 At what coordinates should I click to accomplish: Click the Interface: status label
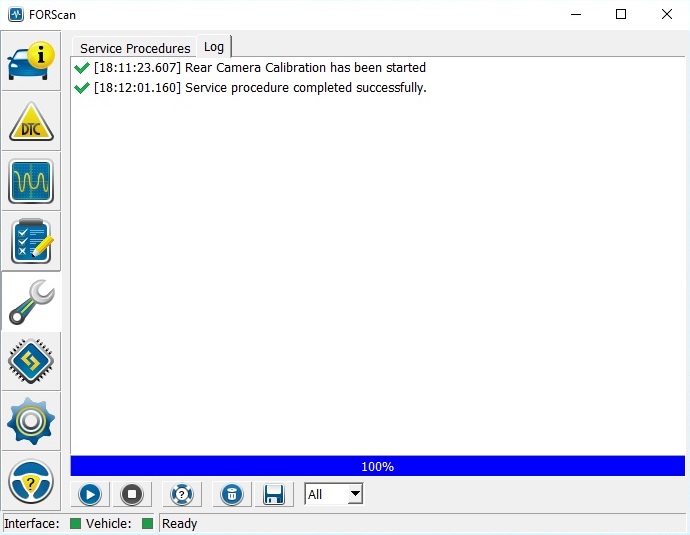pos(32,524)
